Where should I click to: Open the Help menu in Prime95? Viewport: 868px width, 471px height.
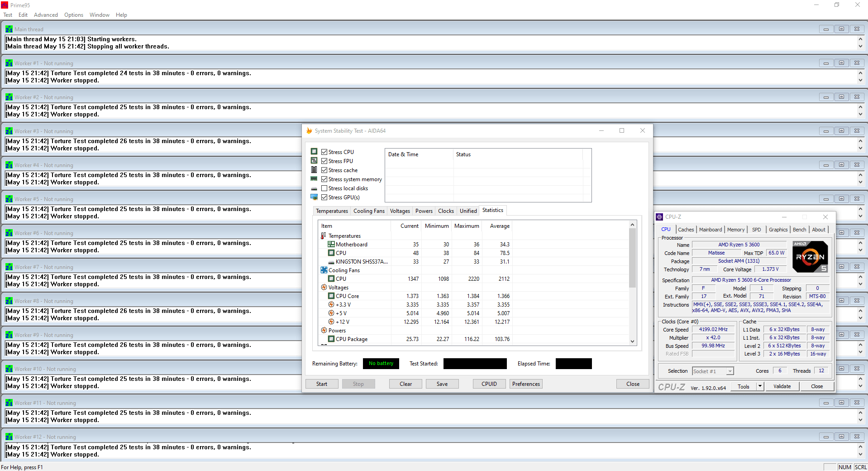[121, 15]
